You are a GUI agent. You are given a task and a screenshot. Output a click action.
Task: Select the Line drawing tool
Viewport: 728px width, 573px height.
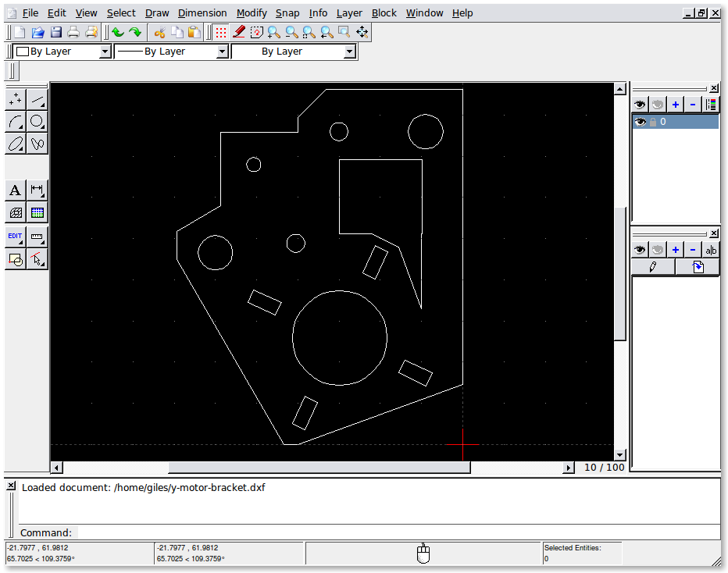pos(37,99)
